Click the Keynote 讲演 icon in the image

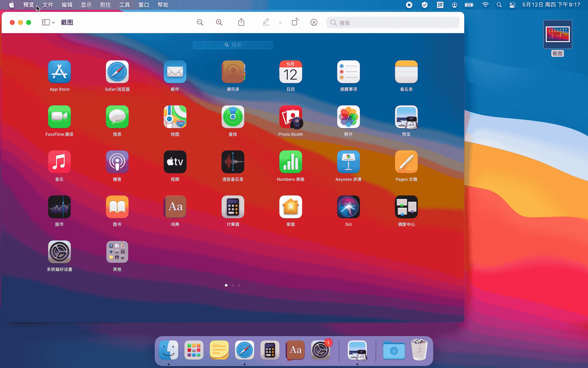point(349,162)
